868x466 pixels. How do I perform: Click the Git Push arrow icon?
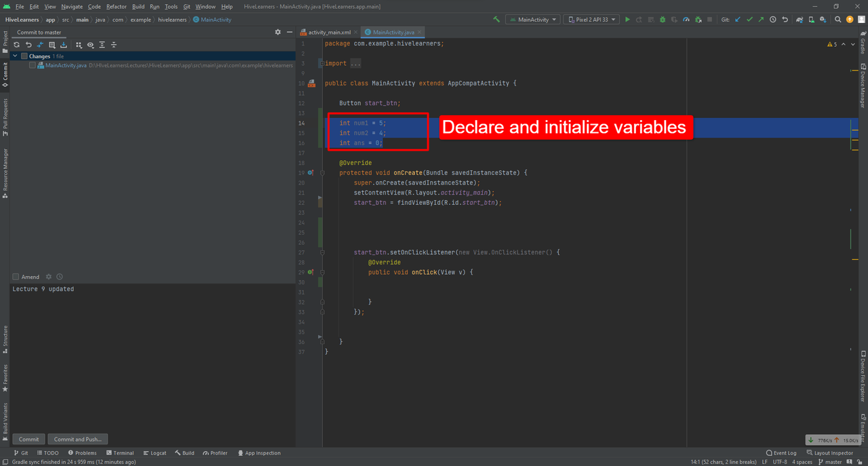pyautogui.click(x=761, y=20)
